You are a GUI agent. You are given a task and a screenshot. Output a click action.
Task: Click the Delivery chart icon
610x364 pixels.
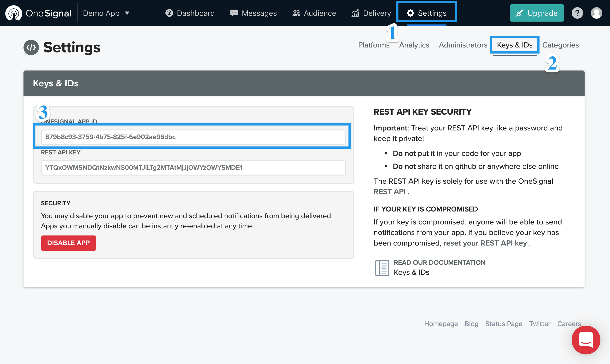tap(355, 13)
